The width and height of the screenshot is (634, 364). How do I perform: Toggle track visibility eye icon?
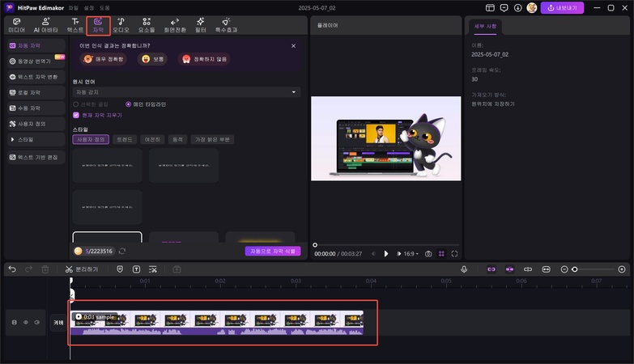point(25,322)
